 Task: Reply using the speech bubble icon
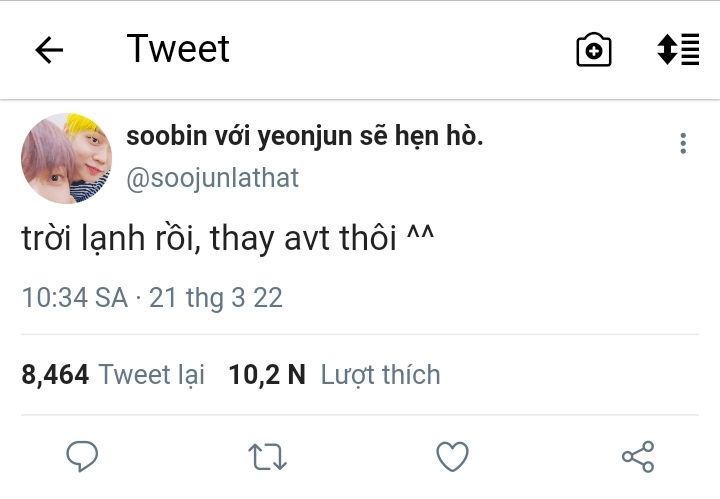point(82,457)
